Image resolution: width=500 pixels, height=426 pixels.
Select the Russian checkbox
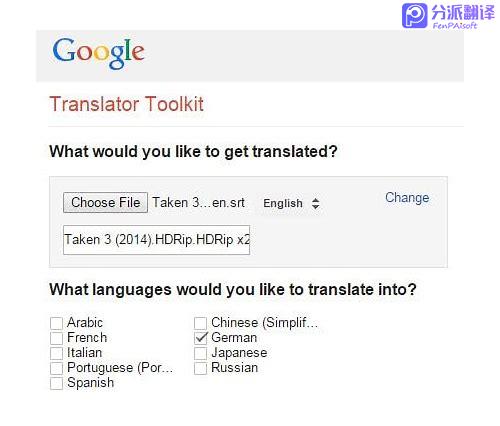200,368
